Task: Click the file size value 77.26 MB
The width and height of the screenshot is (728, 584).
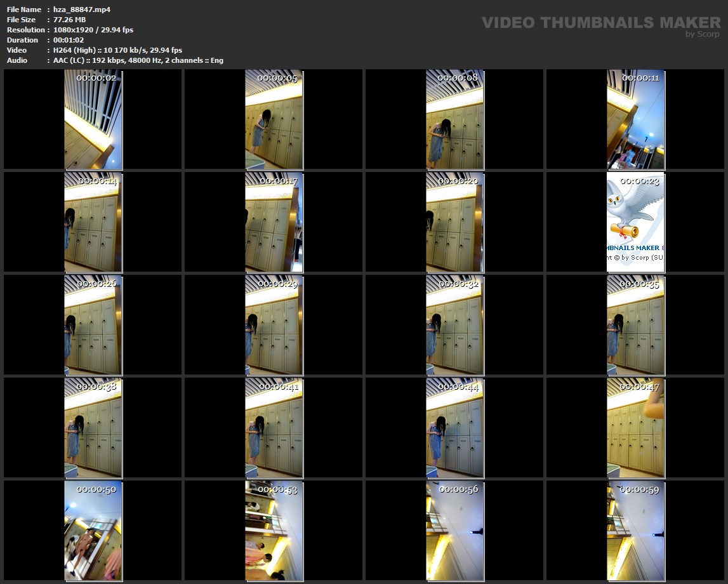Action: click(x=70, y=20)
